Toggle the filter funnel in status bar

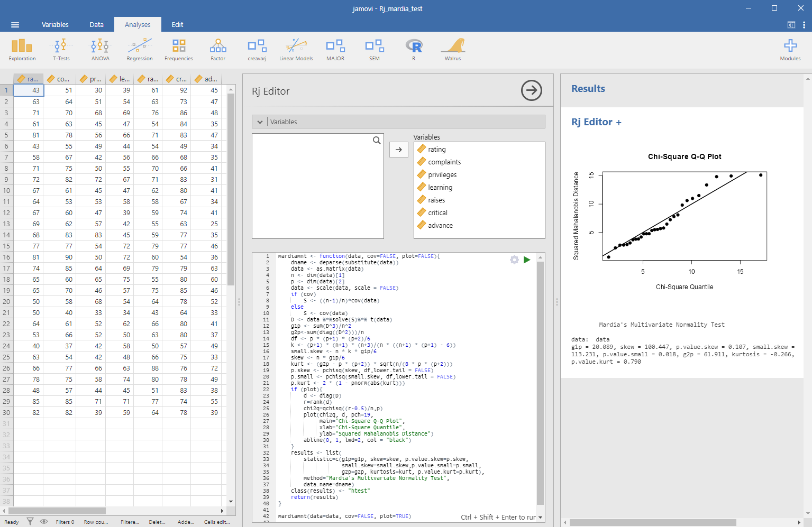coord(30,522)
